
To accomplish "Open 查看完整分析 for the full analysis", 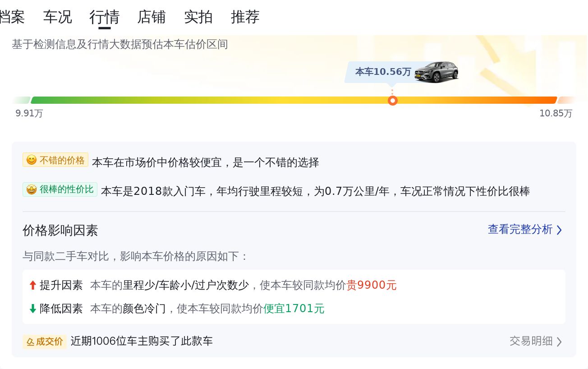I will (519, 230).
